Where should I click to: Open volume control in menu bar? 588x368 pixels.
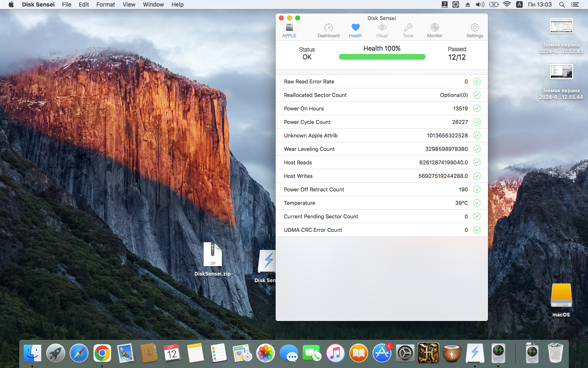(x=480, y=4)
